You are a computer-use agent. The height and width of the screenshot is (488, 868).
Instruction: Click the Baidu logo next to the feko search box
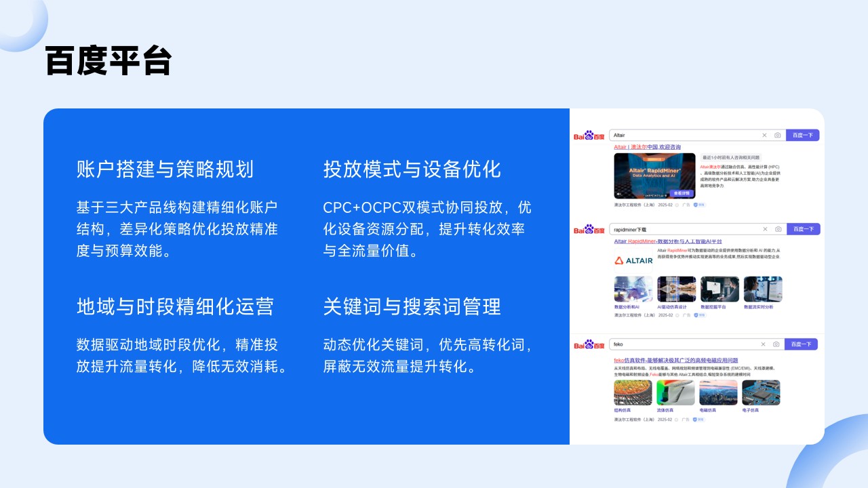click(589, 344)
